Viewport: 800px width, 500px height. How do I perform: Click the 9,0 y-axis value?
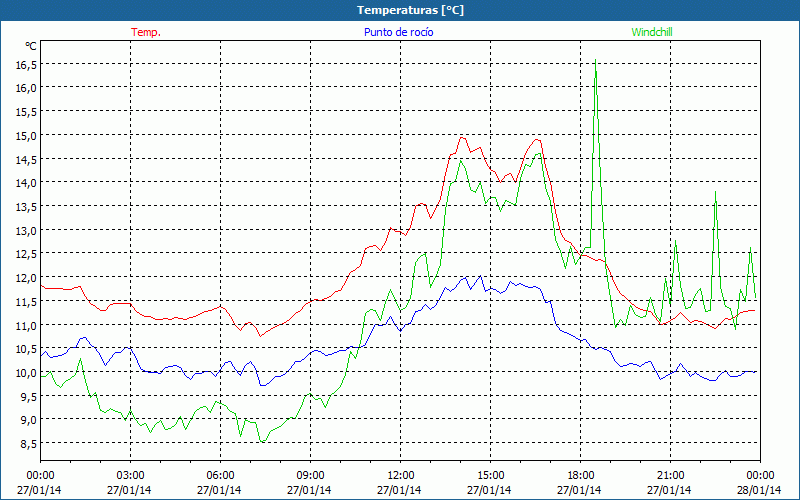(x=29, y=419)
